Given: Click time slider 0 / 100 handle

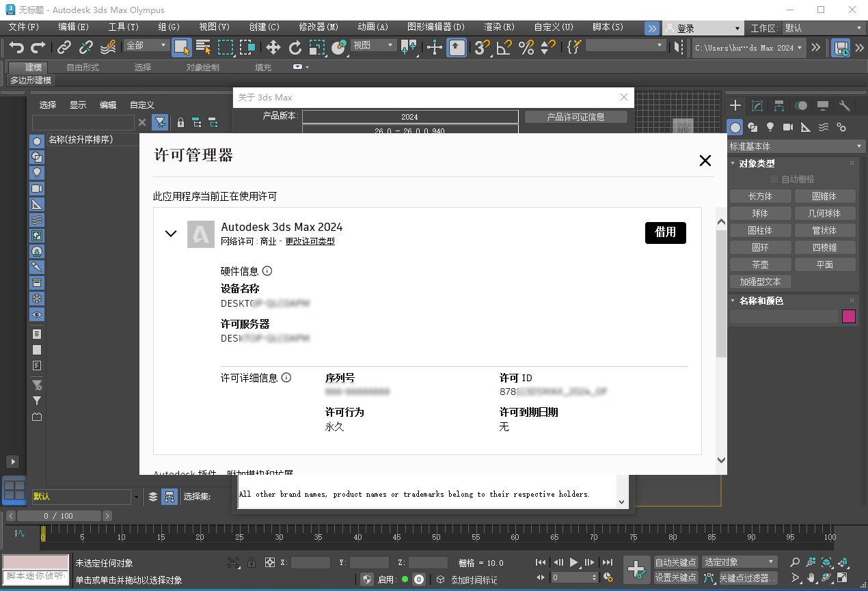Looking at the screenshot, I should [58, 516].
